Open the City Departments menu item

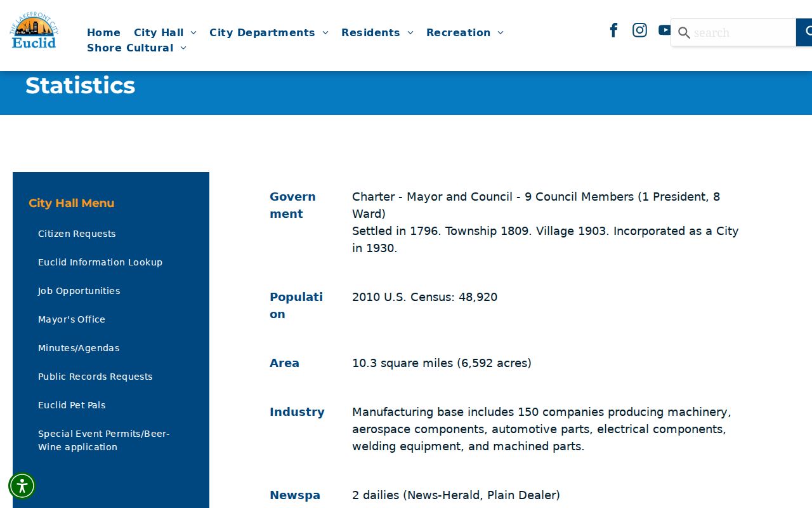click(x=262, y=32)
